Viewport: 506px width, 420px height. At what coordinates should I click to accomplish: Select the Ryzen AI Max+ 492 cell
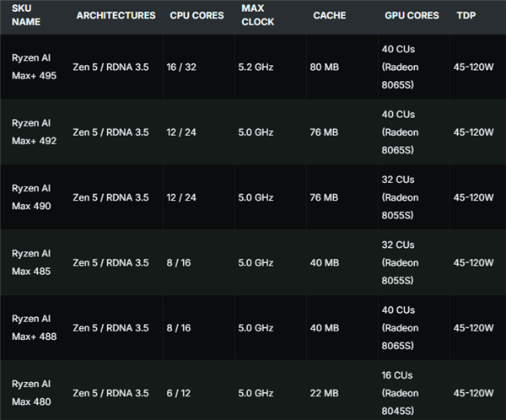coord(34,132)
